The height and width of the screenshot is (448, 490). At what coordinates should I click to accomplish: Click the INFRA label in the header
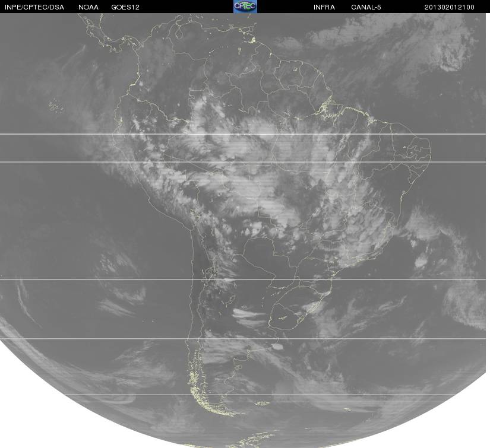click(x=324, y=7)
